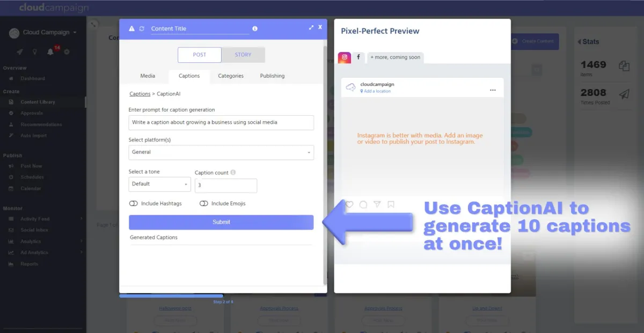The height and width of the screenshot is (333, 644).
Task: Click the Reports chart icon in sidebar
Action: [x=11, y=264]
